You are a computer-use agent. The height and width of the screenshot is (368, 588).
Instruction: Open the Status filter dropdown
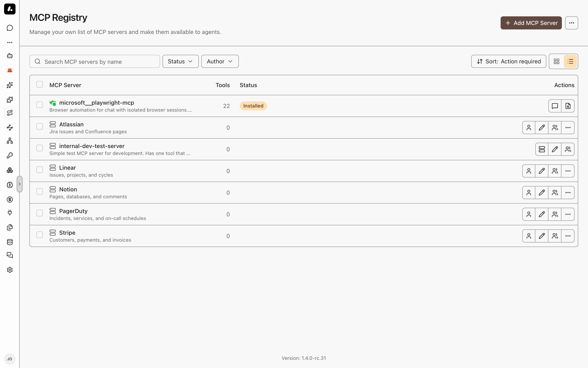180,61
